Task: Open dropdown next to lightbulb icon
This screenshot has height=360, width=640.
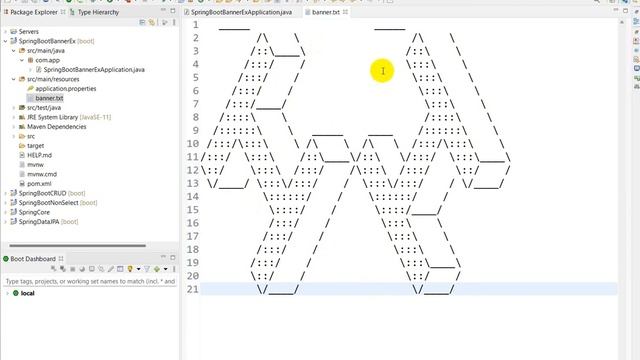Action: click(138, 269)
